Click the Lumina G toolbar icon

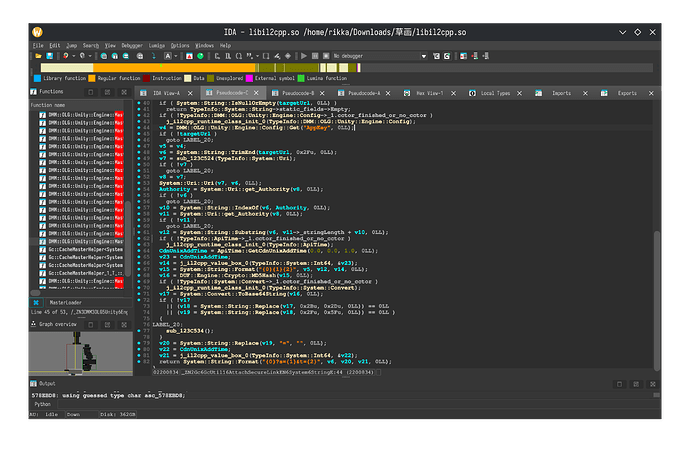point(447,56)
